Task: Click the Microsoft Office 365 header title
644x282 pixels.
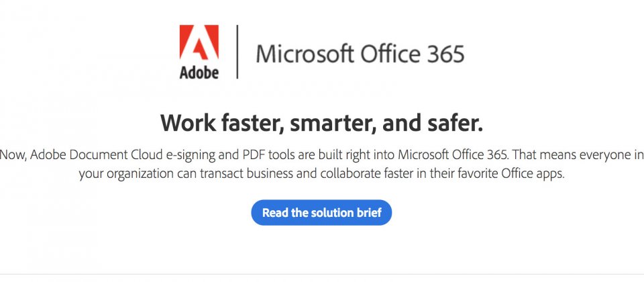Action: (x=360, y=54)
